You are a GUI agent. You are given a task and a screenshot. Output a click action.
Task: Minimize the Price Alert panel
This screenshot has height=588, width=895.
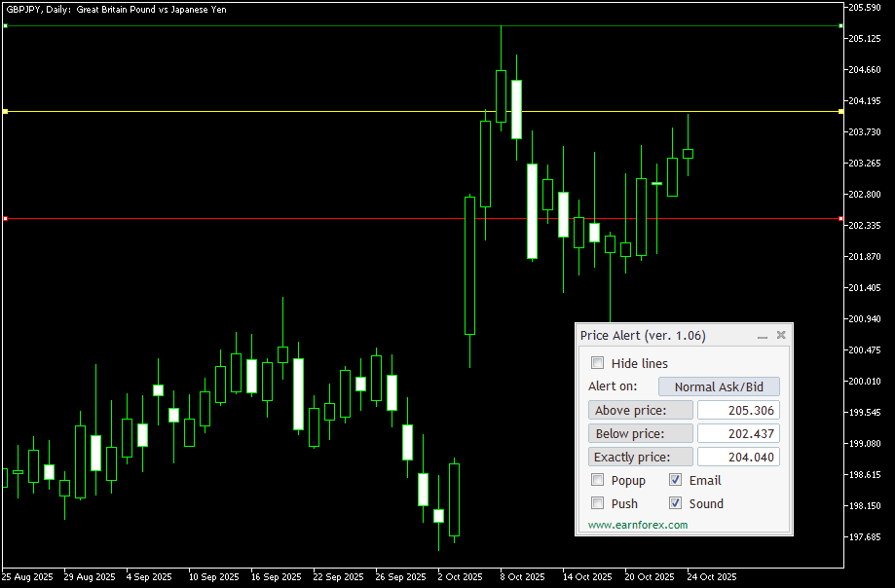tap(763, 335)
